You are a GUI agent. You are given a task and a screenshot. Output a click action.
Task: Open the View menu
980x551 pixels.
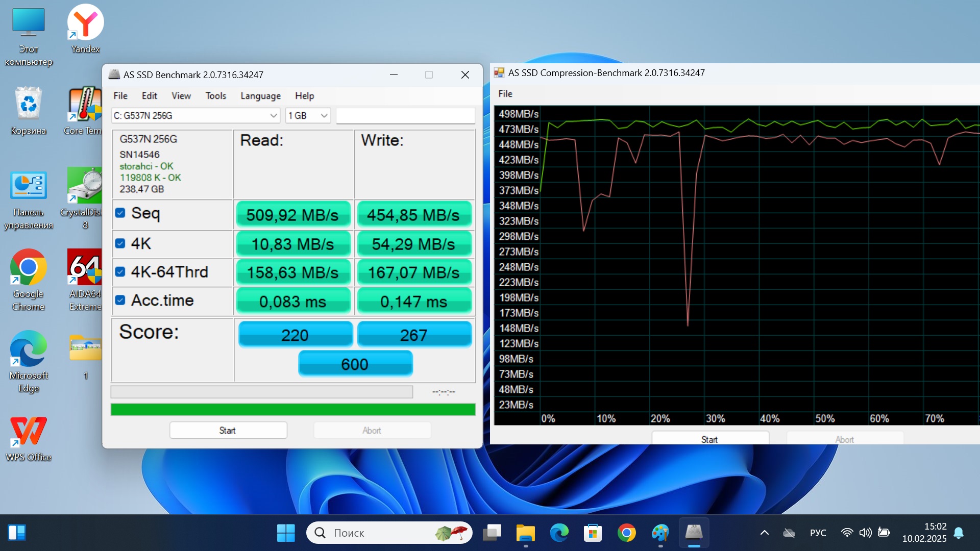coord(181,96)
